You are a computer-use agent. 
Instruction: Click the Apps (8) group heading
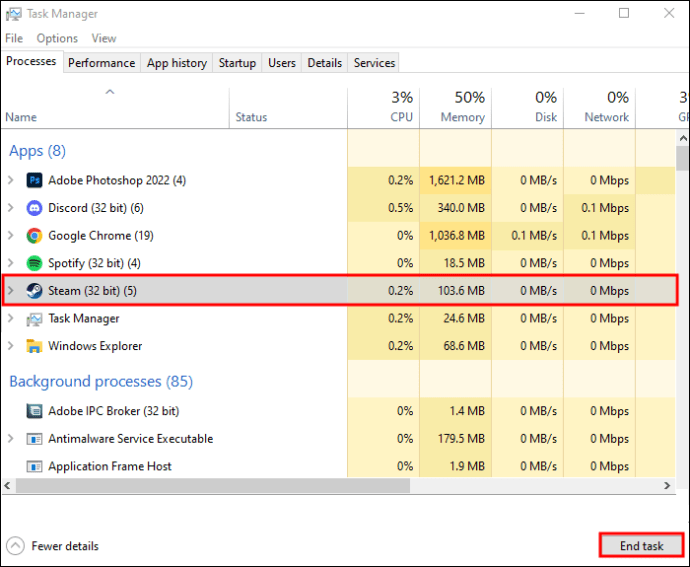tap(37, 151)
